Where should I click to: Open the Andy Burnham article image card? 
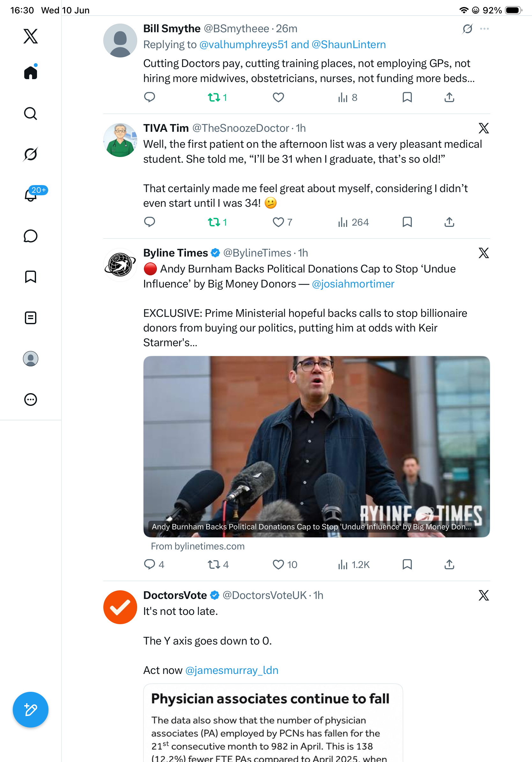click(316, 446)
